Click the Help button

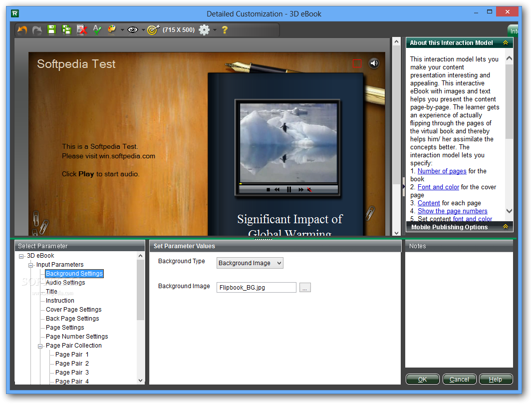coord(496,379)
